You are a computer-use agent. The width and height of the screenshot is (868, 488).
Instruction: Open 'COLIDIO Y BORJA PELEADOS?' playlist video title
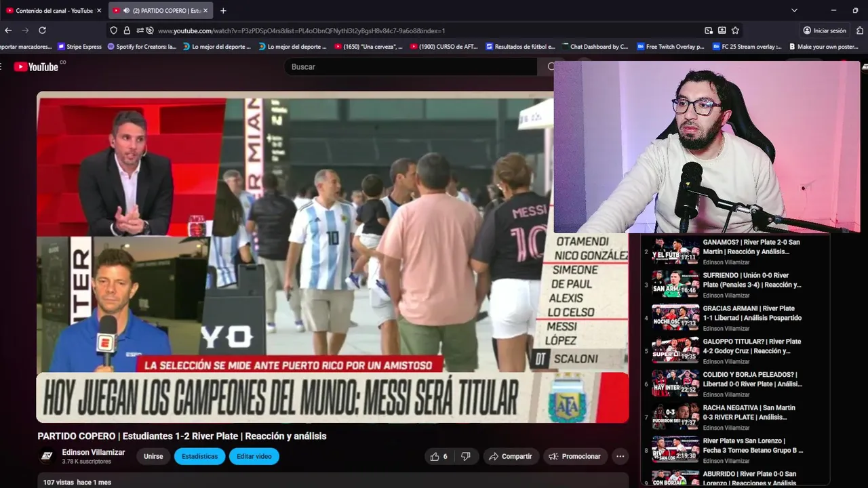(752, 379)
